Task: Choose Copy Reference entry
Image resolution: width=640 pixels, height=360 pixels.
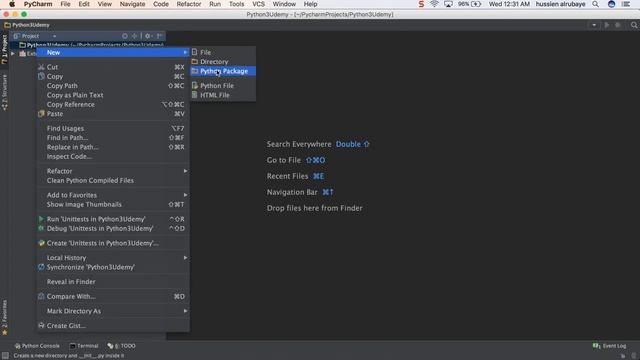Action: [113, 104]
